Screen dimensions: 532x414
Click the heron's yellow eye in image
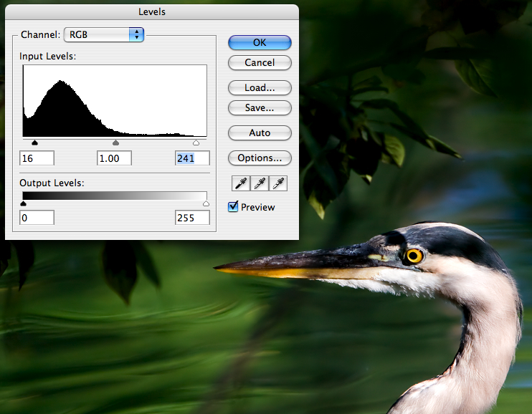tap(414, 256)
